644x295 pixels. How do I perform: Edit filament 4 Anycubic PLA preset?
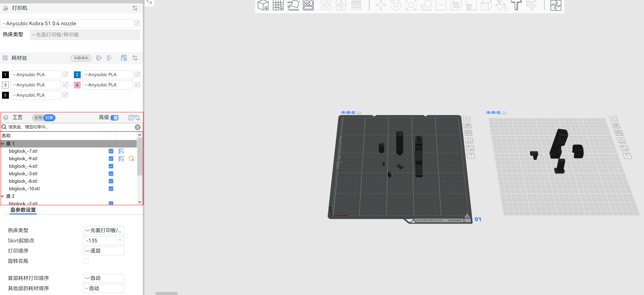[x=137, y=85]
